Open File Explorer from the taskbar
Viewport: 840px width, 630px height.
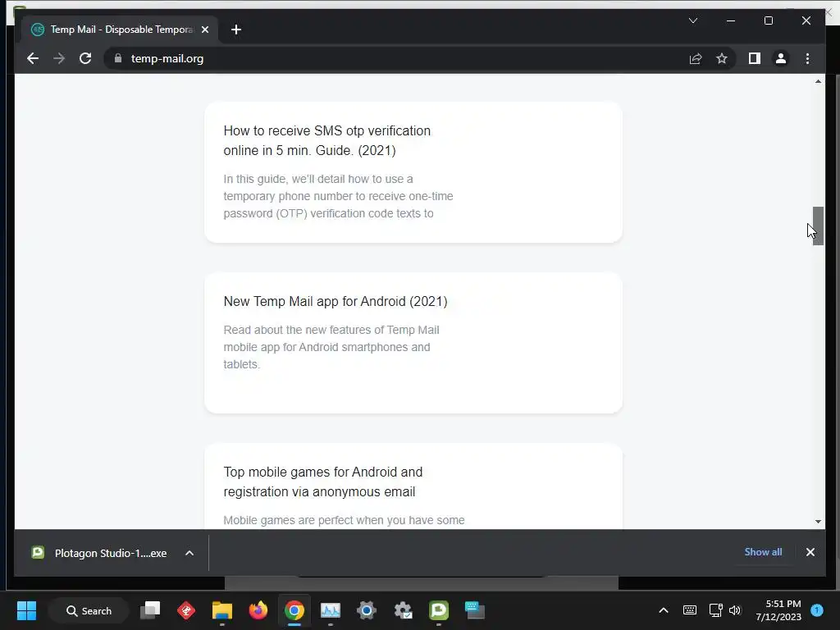pyautogui.click(x=221, y=610)
